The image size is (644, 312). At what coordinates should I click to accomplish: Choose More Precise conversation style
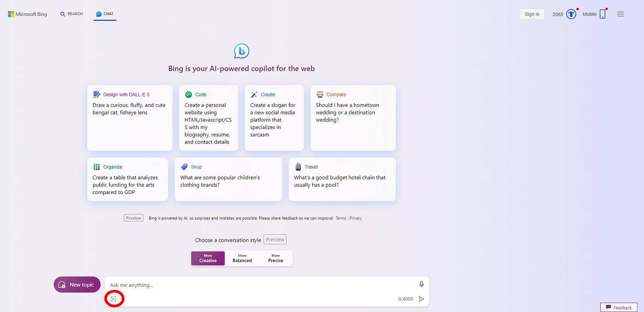[x=276, y=259]
